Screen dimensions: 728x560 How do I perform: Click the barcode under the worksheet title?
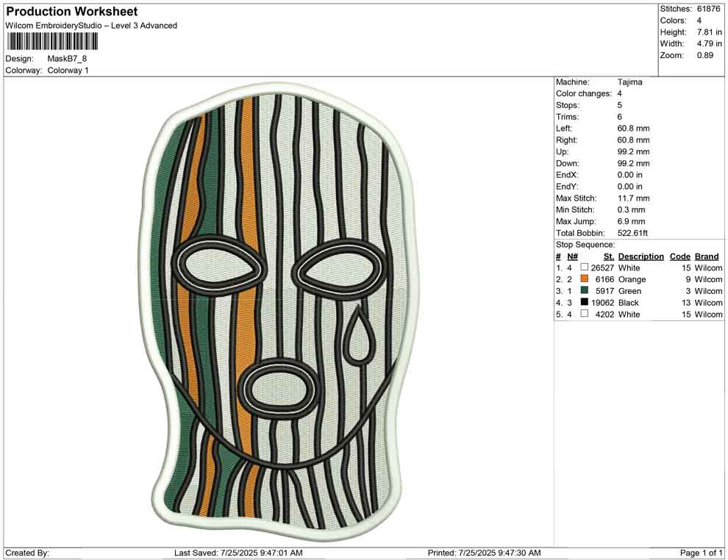tap(52, 41)
